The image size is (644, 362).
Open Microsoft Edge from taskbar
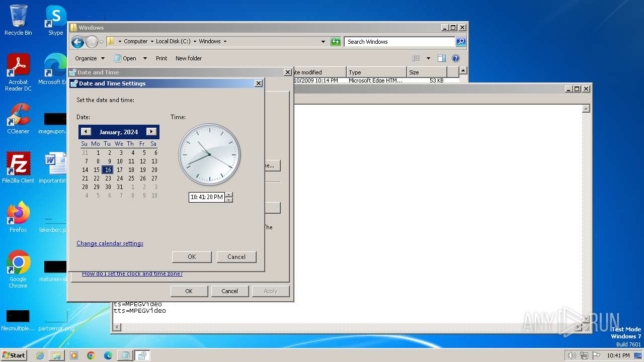(x=108, y=355)
